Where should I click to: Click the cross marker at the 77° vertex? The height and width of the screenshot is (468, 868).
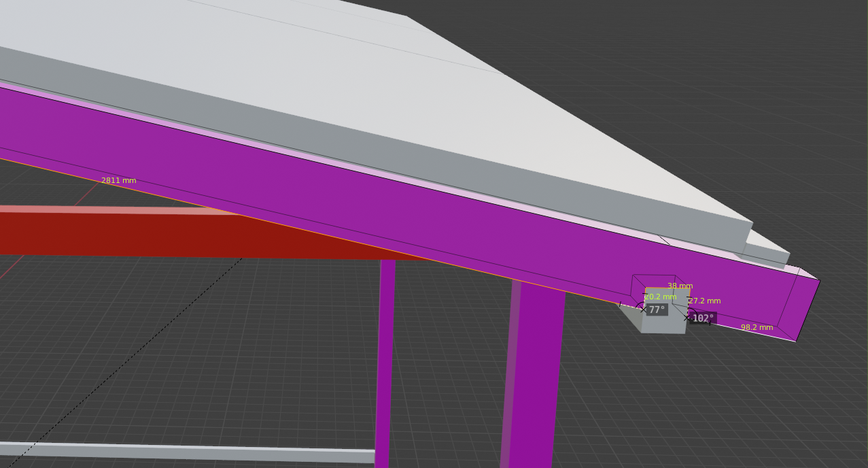coord(644,310)
